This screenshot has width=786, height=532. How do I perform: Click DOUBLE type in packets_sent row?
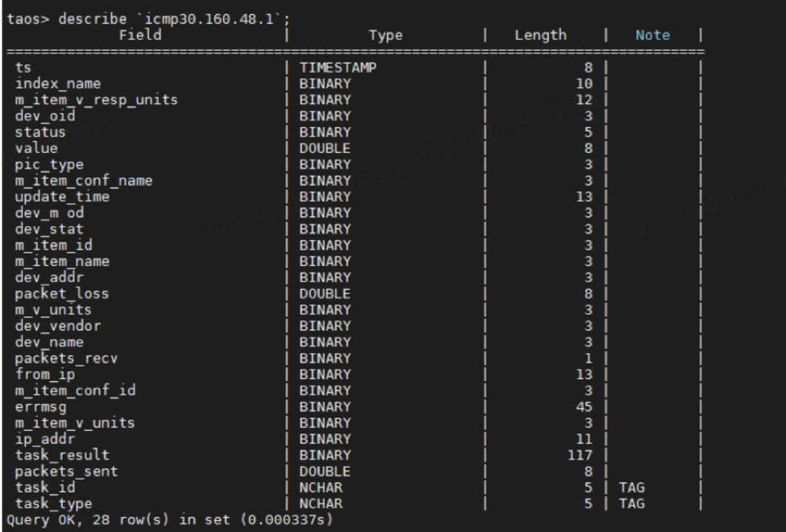pyautogui.click(x=325, y=472)
